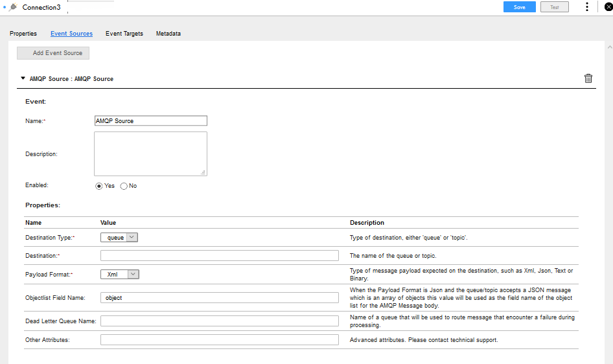
Task: Click the Destination input field
Action: coord(219,256)
